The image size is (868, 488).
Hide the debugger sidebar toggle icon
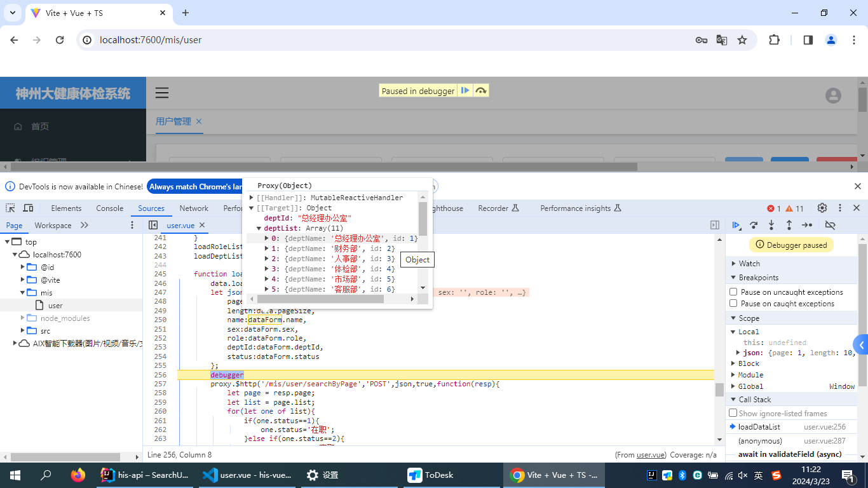click(x=715, y=225)
